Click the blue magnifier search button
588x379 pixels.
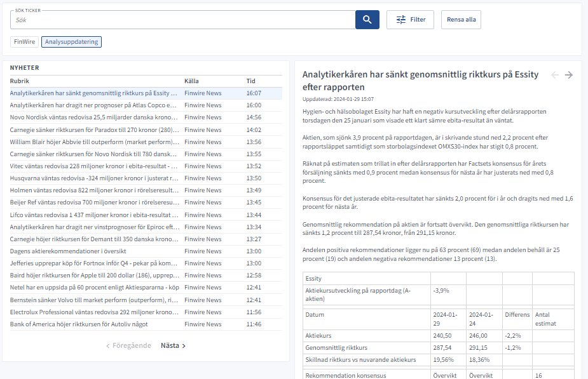click(367, 20)
